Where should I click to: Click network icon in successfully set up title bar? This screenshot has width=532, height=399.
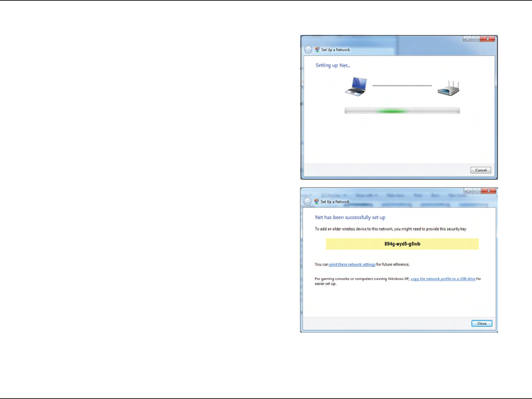tap(316, 202)
